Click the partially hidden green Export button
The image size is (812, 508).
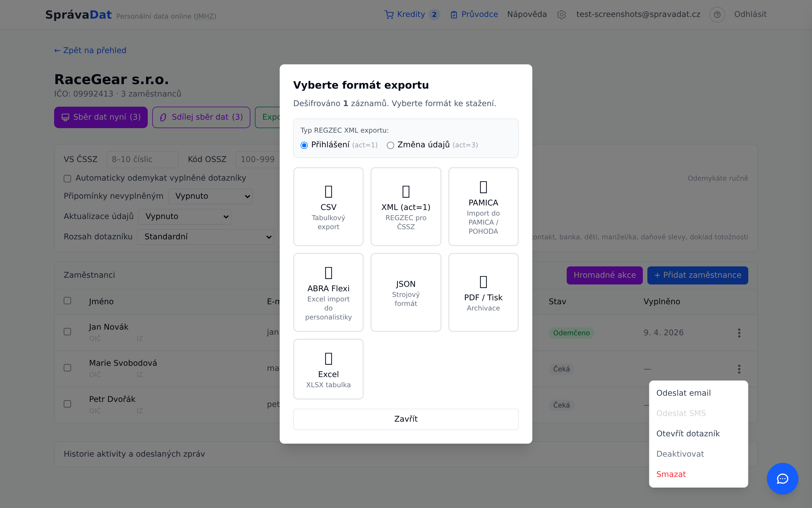(x=267, y=117)
